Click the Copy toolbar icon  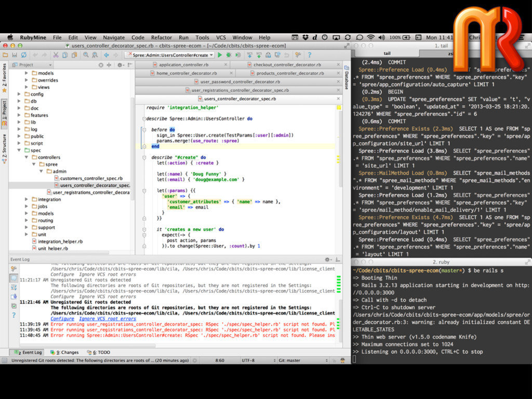click(x=65, y=55)
